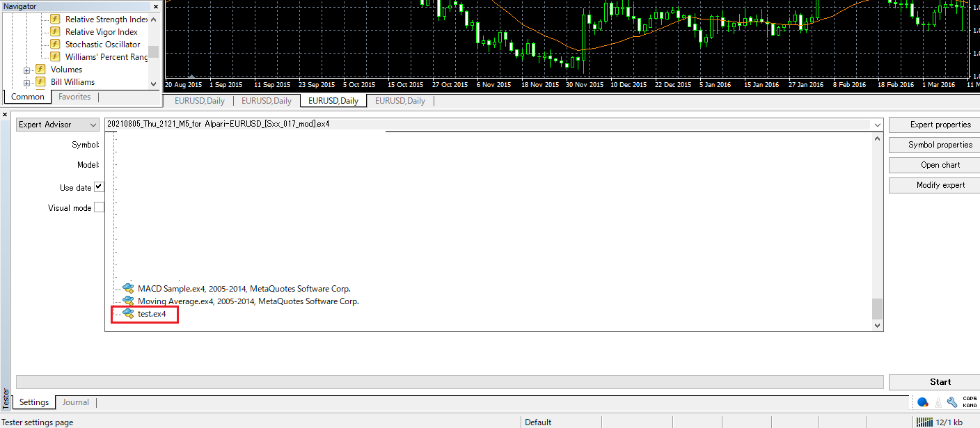Click the Stochastic Oscillator indicator icon

pyautogui.click(x=56, y=45)
